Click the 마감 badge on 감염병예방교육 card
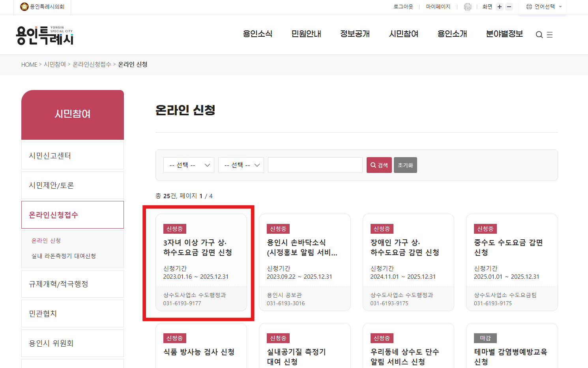The image size is (588, 368). pos(485,338)
